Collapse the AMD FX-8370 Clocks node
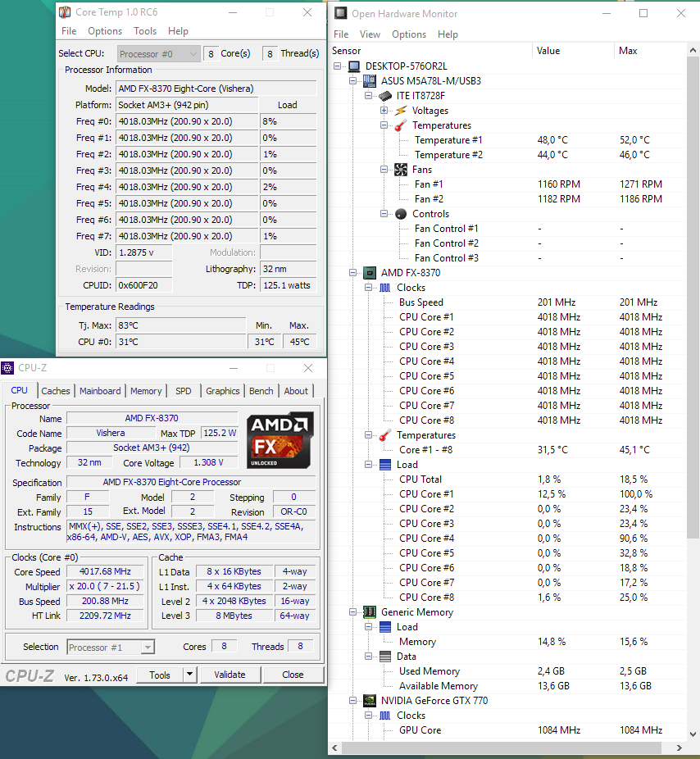This screenshot has height=759, width=700. (x=368, y=288)
